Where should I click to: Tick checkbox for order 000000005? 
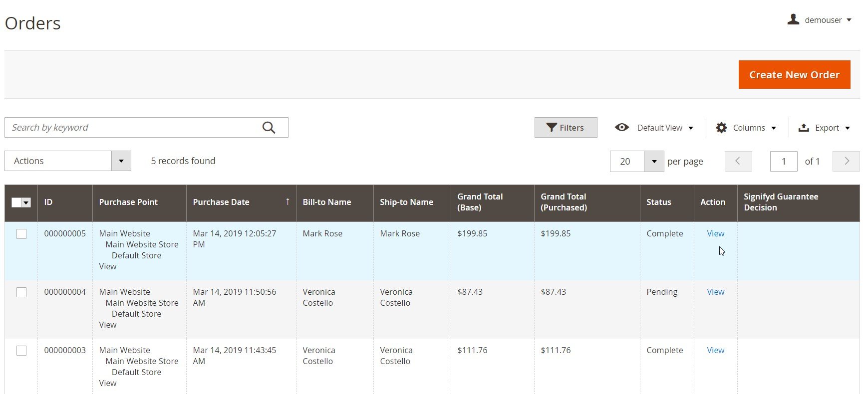[x=21, y=233]
